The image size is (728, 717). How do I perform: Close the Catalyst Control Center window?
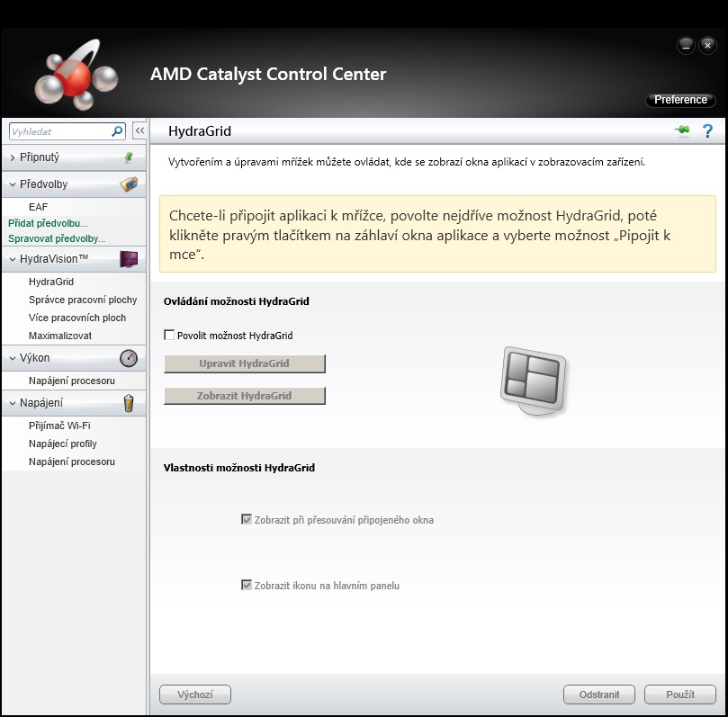pos(707,46)
